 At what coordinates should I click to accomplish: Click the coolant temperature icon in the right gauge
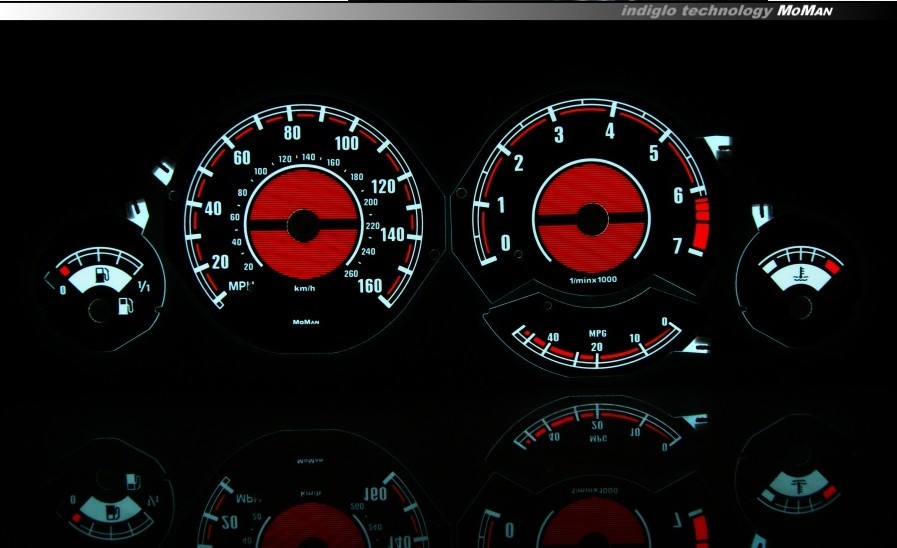pos(799,275)
